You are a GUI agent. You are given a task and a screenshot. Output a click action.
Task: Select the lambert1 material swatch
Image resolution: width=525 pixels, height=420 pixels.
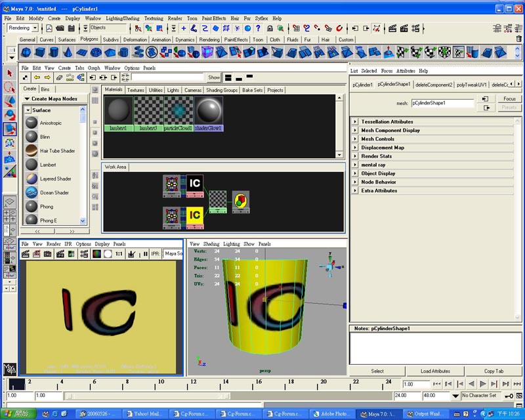click(x=119, y=114)
